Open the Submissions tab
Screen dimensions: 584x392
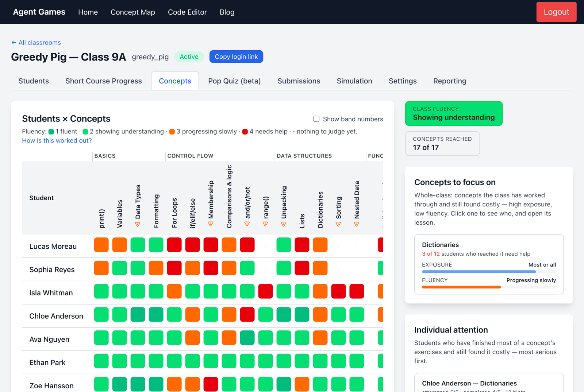(x=299, y=81)
